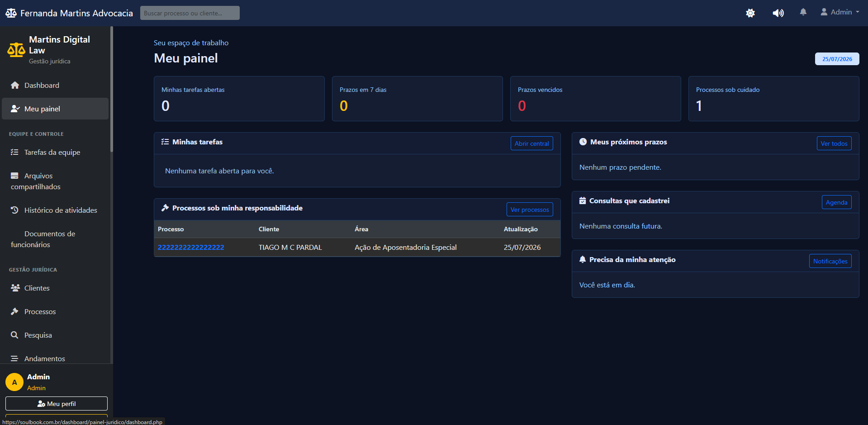
Task: Go to Clientes section
Action: click(x=55, y=288)
